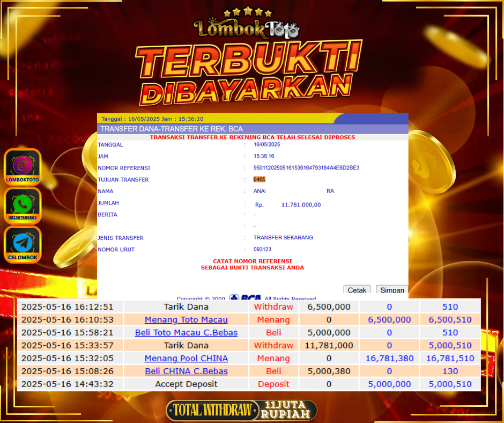Click the Total Withdraw 11 Juta banner
Image resolution: width=504 pixels, height=423 pixels.
pos(241,411)
